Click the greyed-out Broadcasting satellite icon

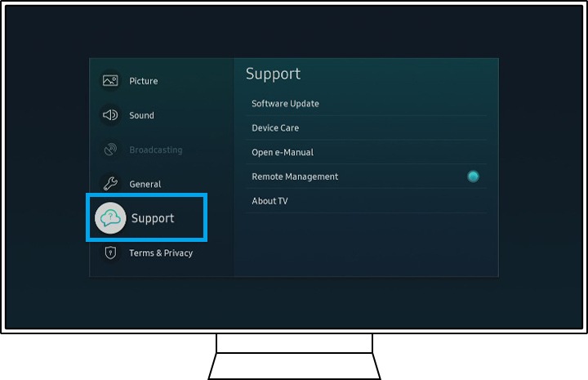click(x=110, y=150)
